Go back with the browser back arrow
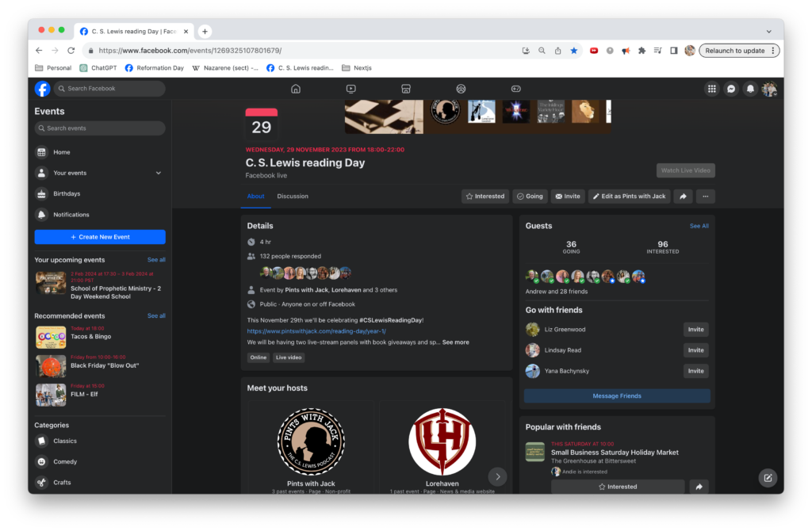The width and height of the screenshot is (812, 531). click(x=39, y=51)
